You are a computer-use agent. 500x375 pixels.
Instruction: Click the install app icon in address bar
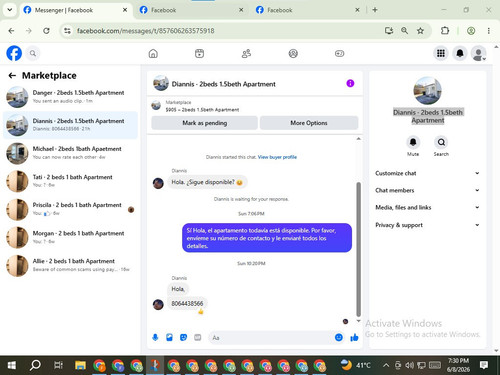(x=389, y=31)
